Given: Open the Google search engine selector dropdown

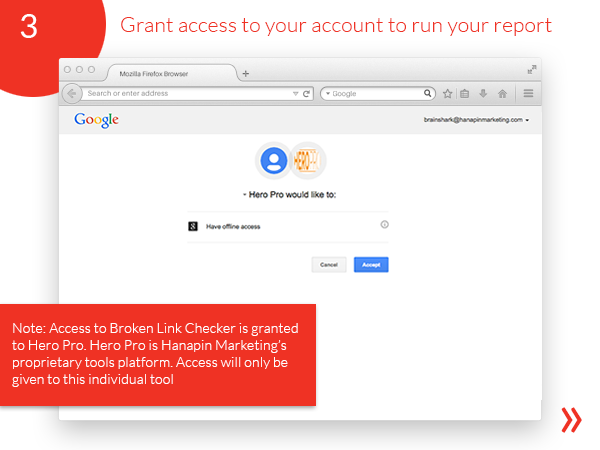Looking at the screenshot, I should [328, 94].
